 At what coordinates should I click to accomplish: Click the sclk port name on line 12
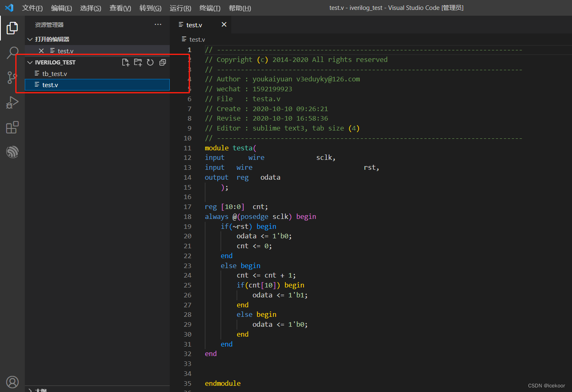point(324,157)
